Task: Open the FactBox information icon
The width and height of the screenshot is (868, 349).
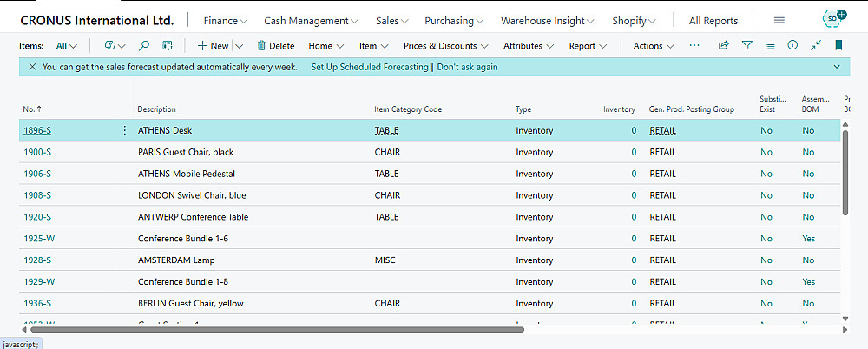Action: pyautogui.click(x=792, y=45)
